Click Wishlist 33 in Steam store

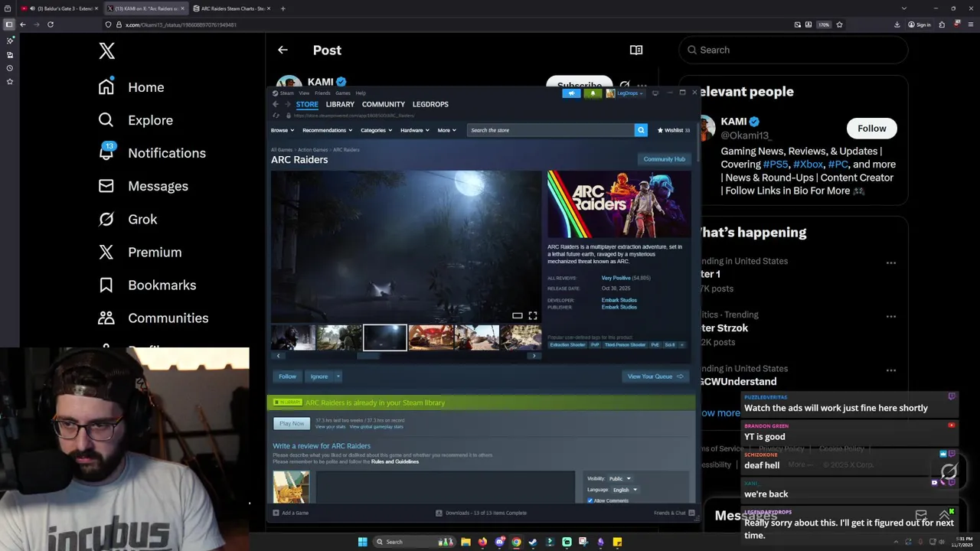[x=673, y=130]
